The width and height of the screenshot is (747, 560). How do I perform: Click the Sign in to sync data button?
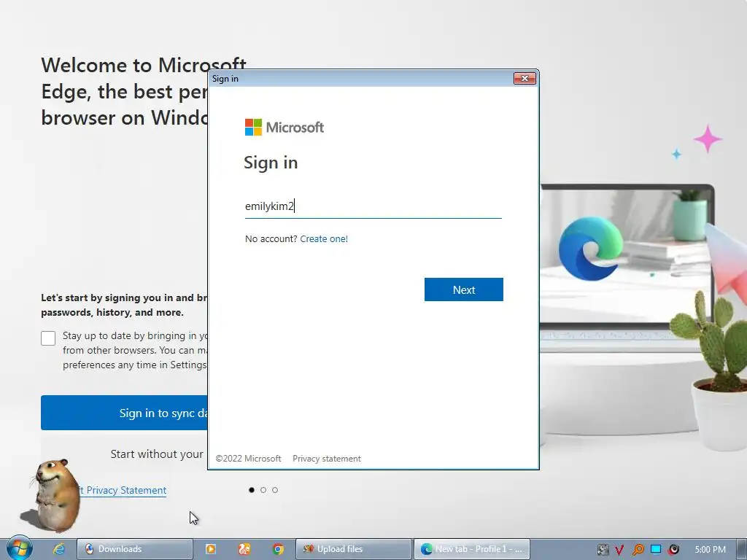124,413
